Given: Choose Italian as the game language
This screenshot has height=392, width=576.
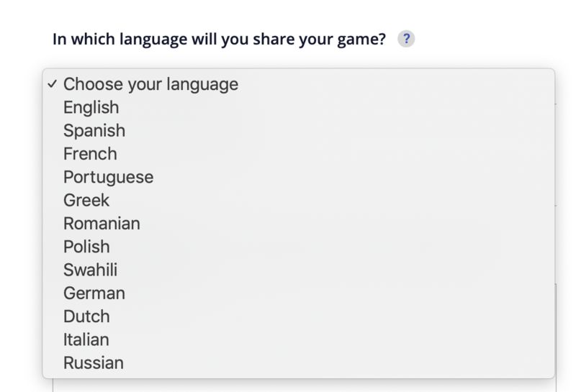Looking at the screenshot, I should tap(86, 339).
